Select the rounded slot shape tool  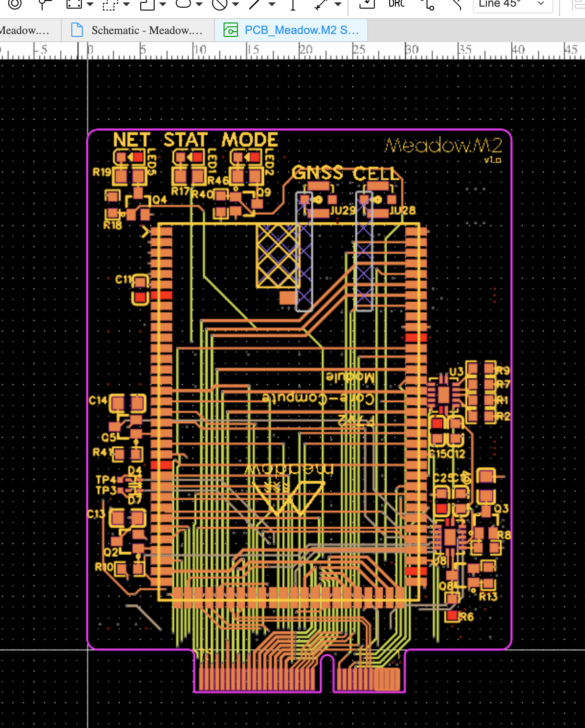pyautogui.click(x=183, y=4)
